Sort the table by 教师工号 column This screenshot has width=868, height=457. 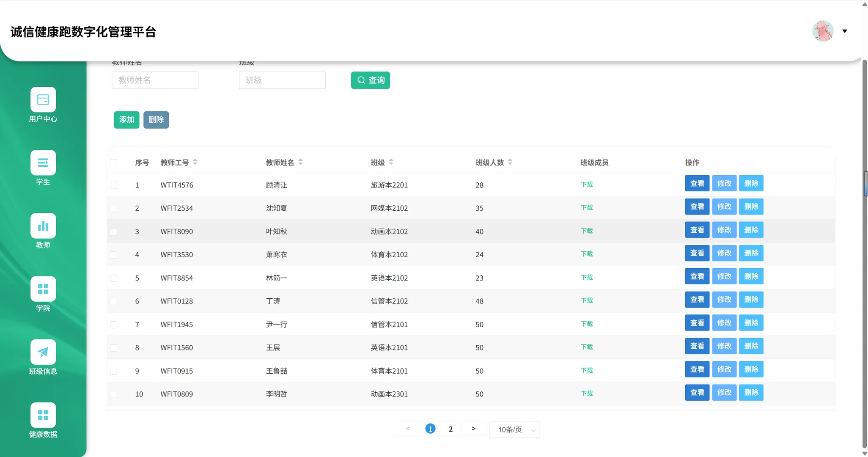(x=195, y=162)
